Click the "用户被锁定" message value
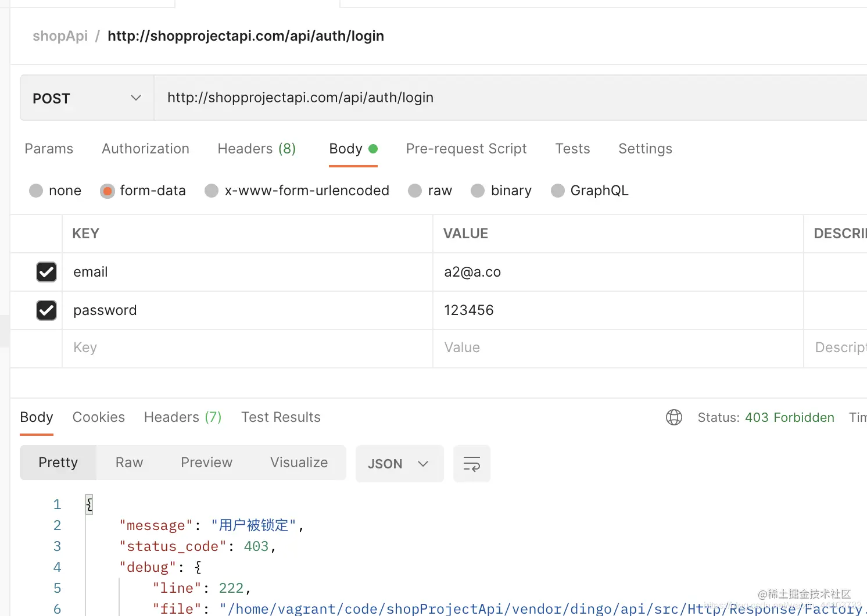 (x=253, y=525)
